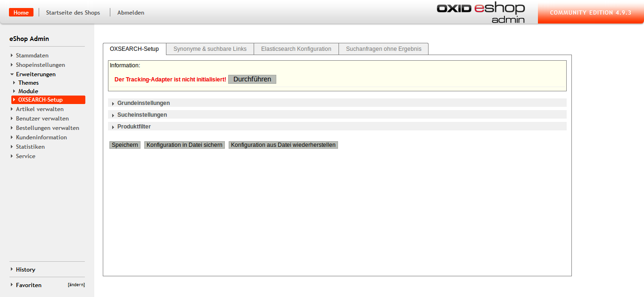Viewport: 644px width, 297px height.
Task: Click the eShop Admin heading
Action: click(x=29, y=39)
